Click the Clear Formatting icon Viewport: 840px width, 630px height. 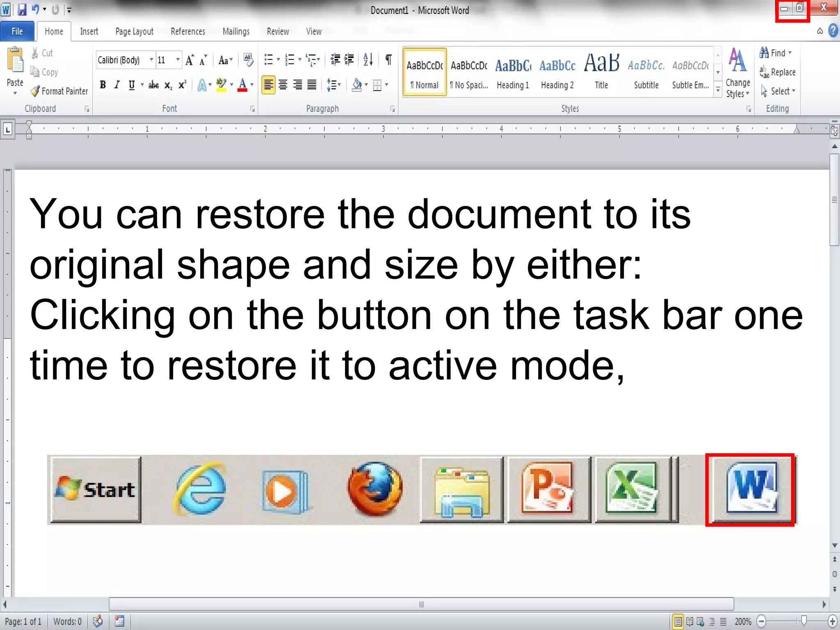[x=248, y=60]
